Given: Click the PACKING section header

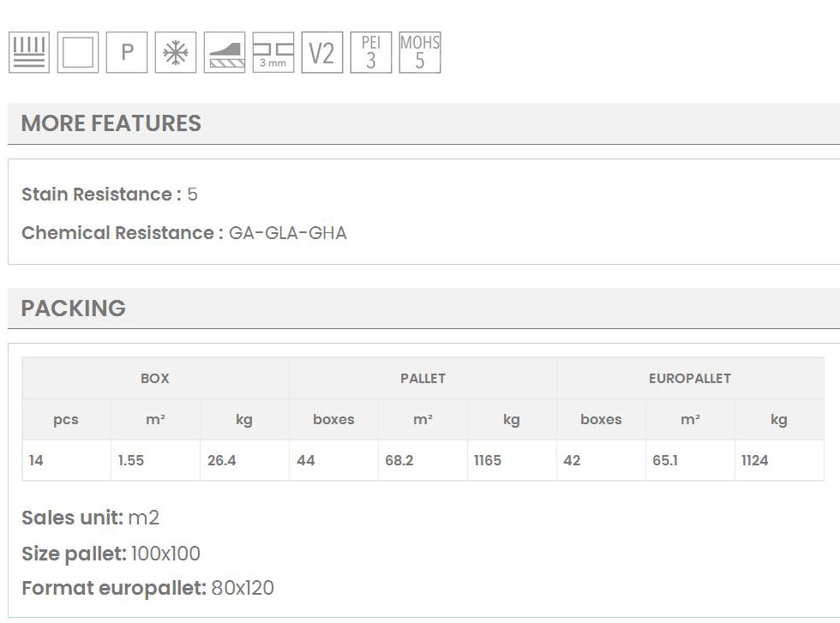Looking at the screenshot, I should coord(74,309).
